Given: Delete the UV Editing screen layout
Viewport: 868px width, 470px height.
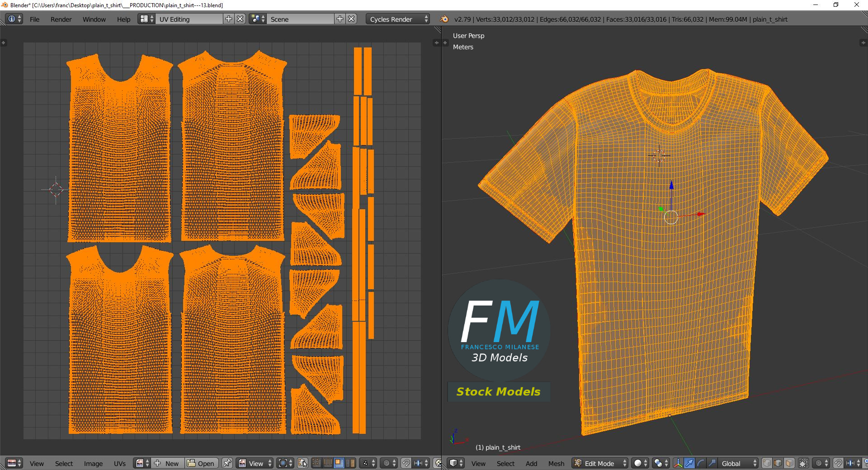Looking at the screenshot, I should 241,19.
